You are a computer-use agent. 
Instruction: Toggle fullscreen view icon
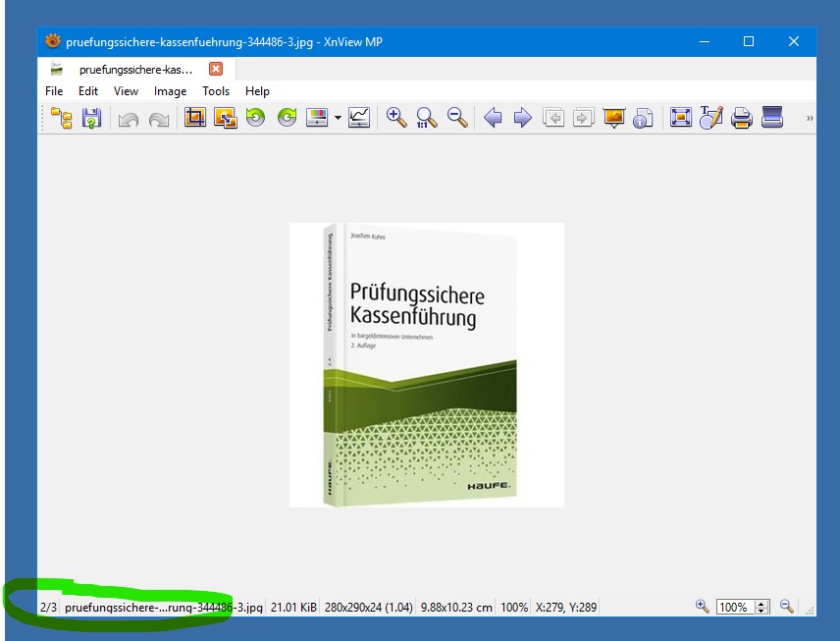681,118
